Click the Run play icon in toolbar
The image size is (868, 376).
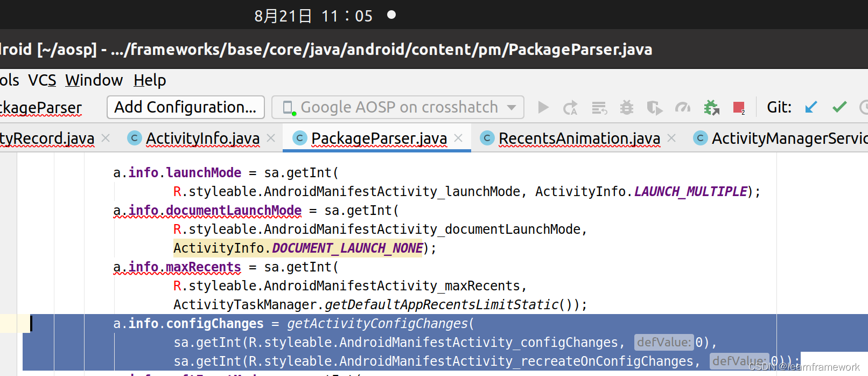click(543, 108)
